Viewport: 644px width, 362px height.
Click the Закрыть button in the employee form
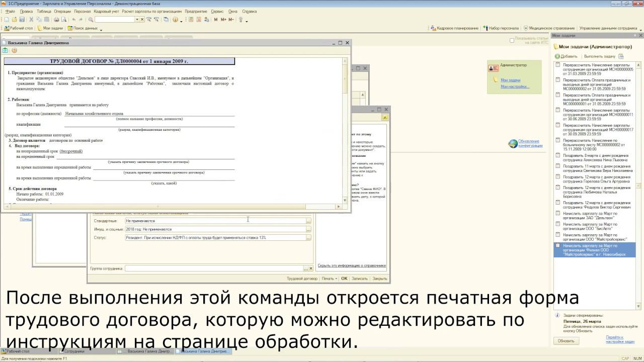(379, 278)
